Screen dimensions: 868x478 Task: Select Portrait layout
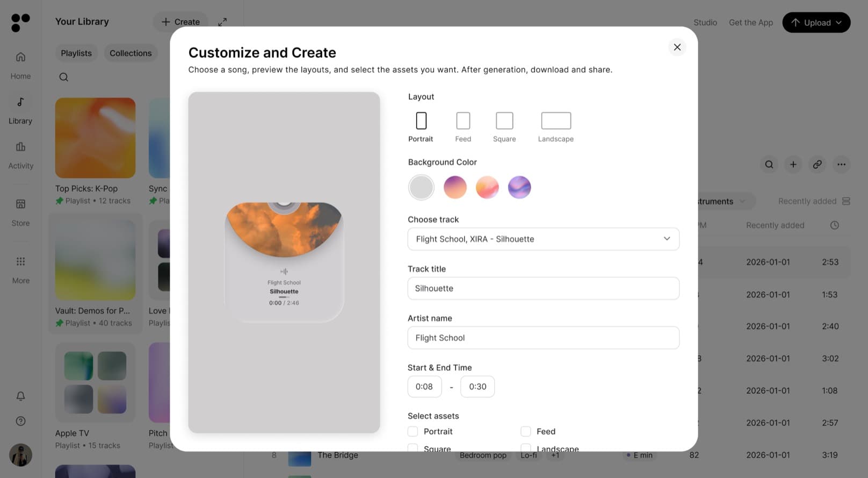point(421,127)
